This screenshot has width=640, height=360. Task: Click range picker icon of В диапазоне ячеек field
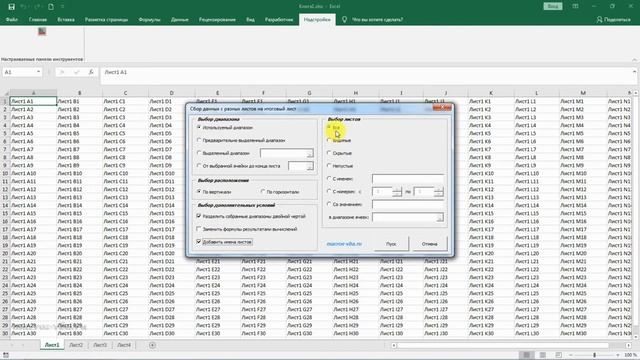click(x=440, y=218)
